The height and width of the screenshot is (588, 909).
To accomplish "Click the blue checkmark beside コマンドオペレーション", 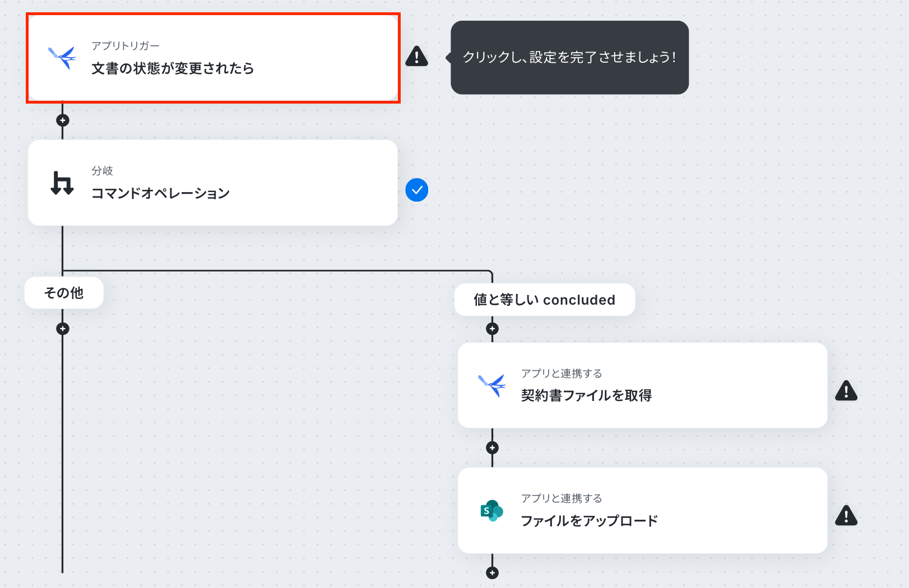I will (417, 190).
